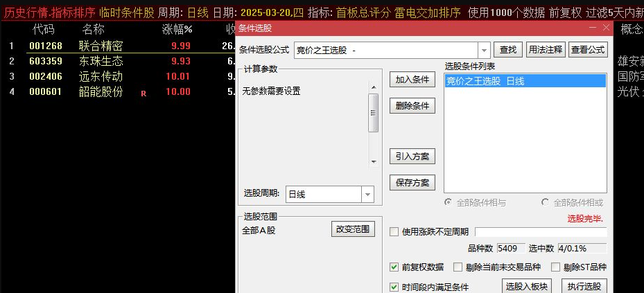Toggle 使用涨跌不定周期 checkbox
This screenshot has width=644, height=293.
394,232
